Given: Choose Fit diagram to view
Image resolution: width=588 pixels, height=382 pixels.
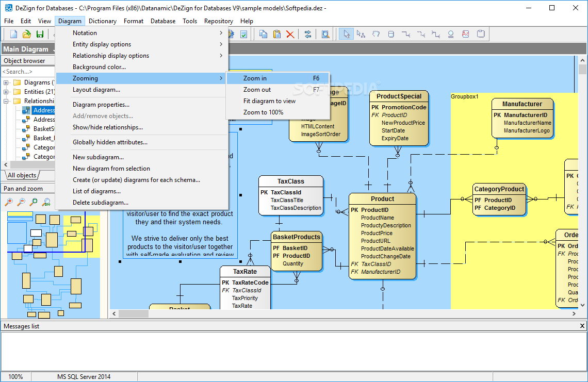Looking at the screenshot, I should (x=277, y=101).
